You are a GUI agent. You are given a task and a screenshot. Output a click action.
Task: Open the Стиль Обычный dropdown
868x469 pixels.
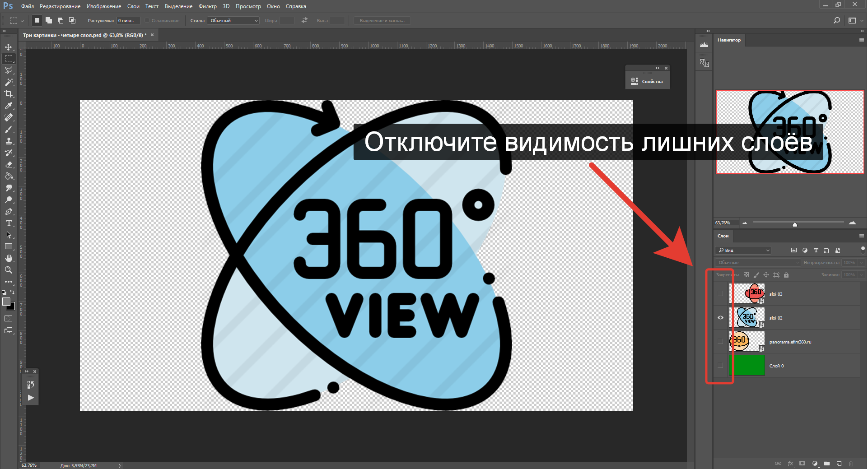tap(233, 20)
